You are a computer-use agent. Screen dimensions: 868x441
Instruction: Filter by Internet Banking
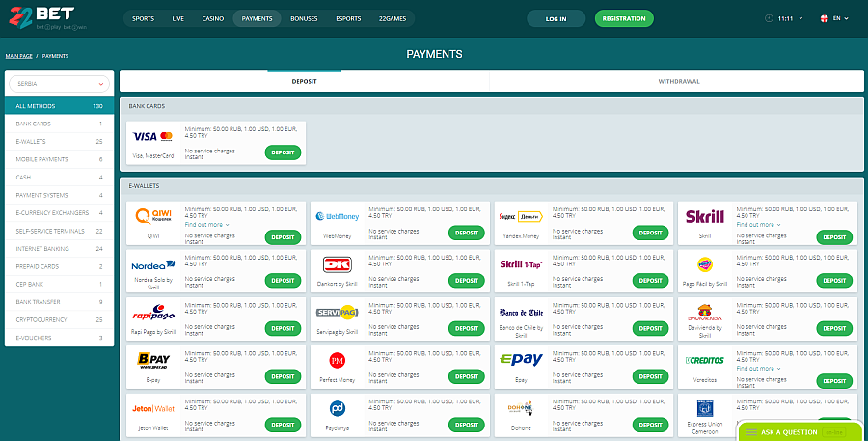point(59,249)
